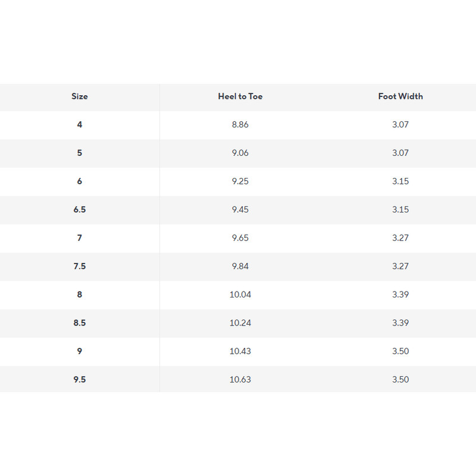Select the size 7.5 row label
The width and height of the screenshot is (476, 476).
click(80, 266)
